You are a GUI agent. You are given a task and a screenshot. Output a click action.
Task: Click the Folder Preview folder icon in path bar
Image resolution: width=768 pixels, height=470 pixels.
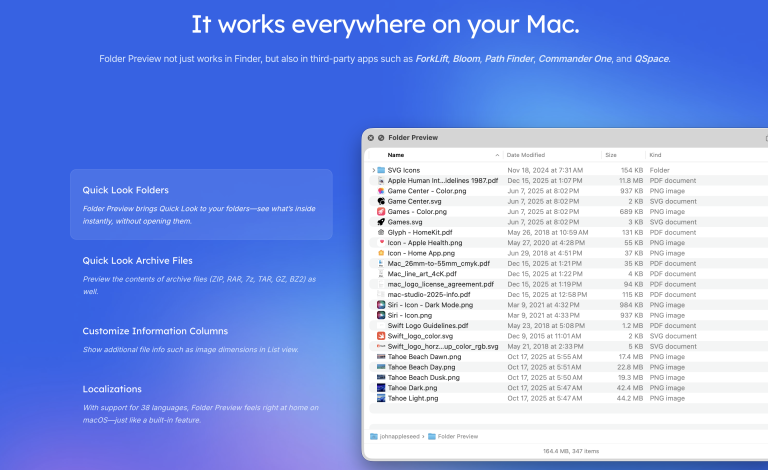432,436
